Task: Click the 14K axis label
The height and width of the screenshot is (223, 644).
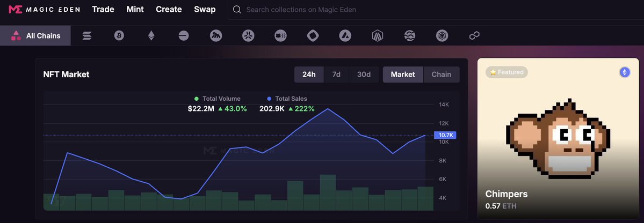Action: [444, 105]
